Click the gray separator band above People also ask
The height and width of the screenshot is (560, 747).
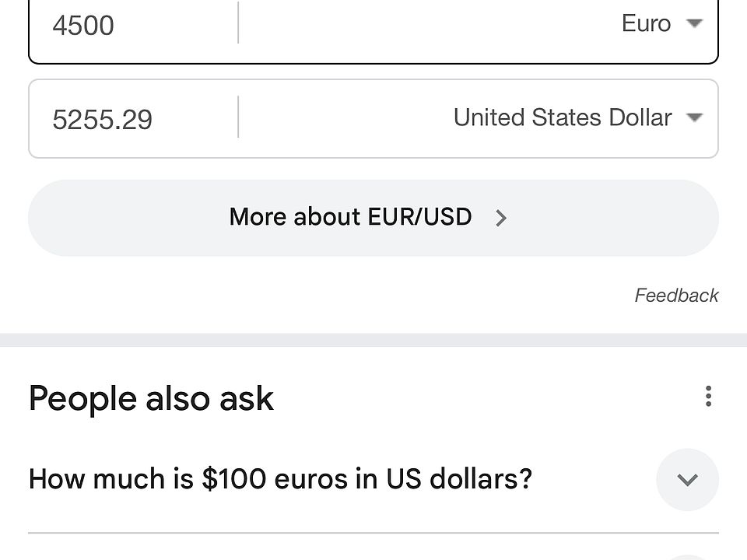[x=373, y=340]
